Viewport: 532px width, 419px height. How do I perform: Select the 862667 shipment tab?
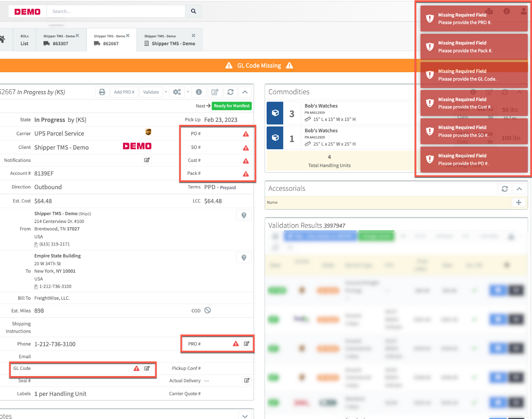(x=111, y=40)
